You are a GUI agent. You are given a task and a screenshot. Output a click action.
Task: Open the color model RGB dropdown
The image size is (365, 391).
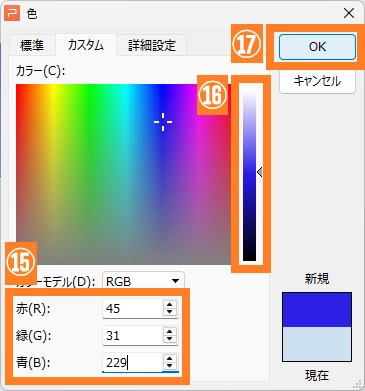pos(143,281)
